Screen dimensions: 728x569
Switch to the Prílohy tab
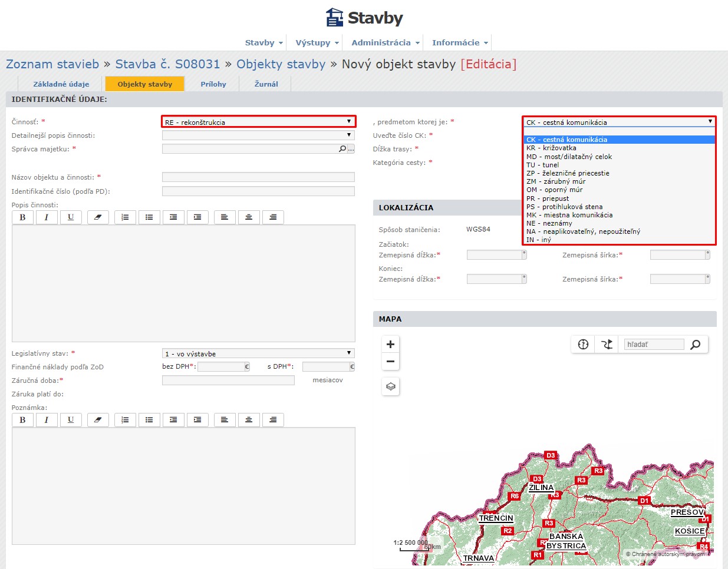[x=213, y=84]
